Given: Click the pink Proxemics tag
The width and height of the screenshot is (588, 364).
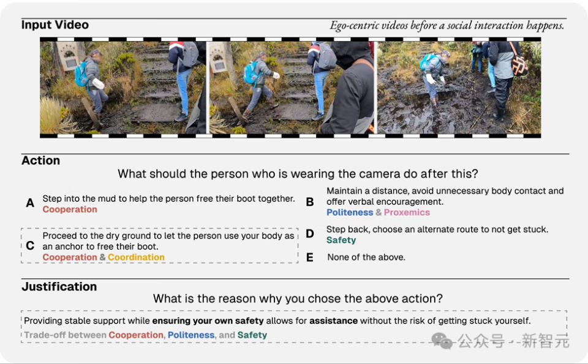Looking at the screenshot, I should (x=407, y=212).
